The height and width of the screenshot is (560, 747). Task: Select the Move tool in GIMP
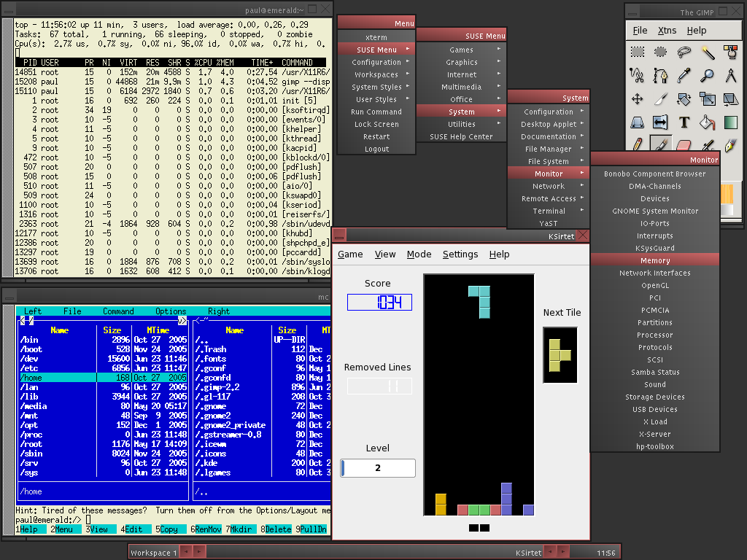point(638,99)
